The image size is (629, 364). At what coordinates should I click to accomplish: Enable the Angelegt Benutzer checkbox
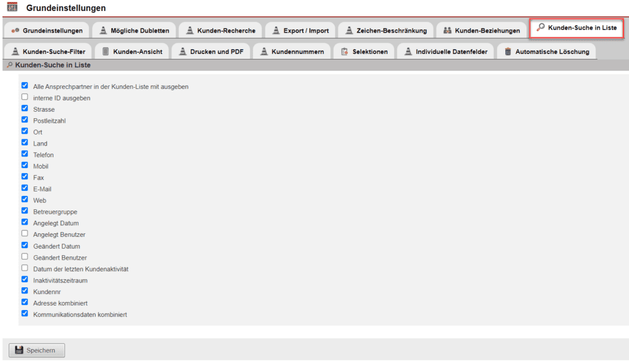(x=25, y=234)
